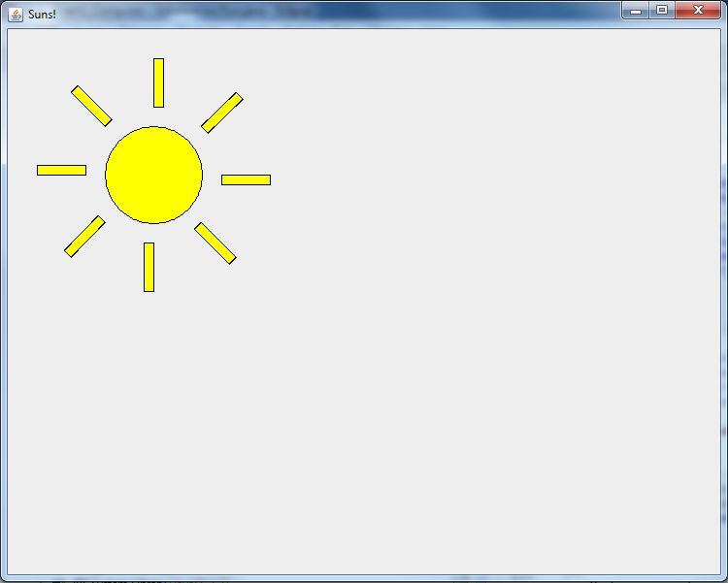The width and height of the screenshot is (728, 583).
Task: Click the diagonal ray at sun's lower-right
Action: pos(215,243)
